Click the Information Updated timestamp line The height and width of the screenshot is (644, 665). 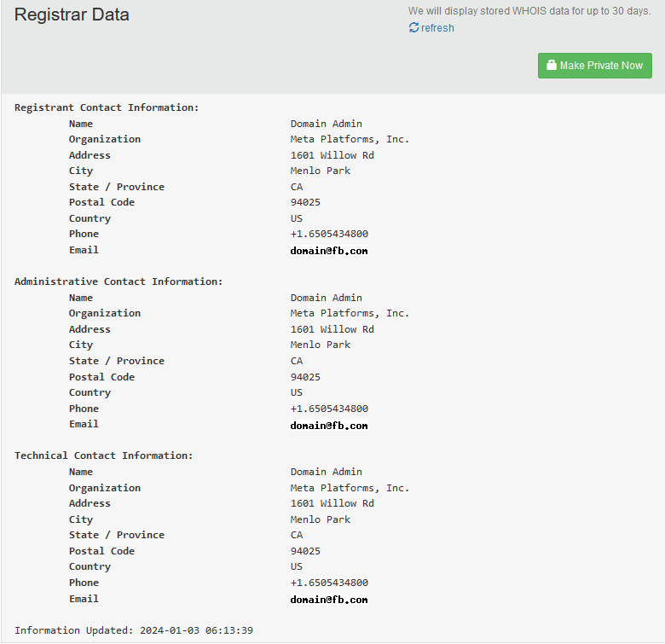click(134, 630)
